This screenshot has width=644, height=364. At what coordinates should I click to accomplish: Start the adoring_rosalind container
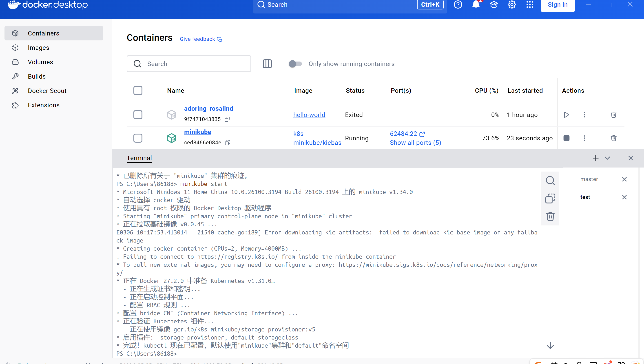[566, 115]
